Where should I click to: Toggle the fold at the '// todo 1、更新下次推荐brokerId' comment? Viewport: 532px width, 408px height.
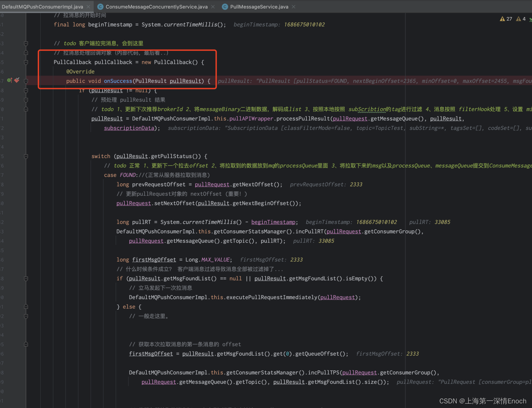(x=26, y=109)
